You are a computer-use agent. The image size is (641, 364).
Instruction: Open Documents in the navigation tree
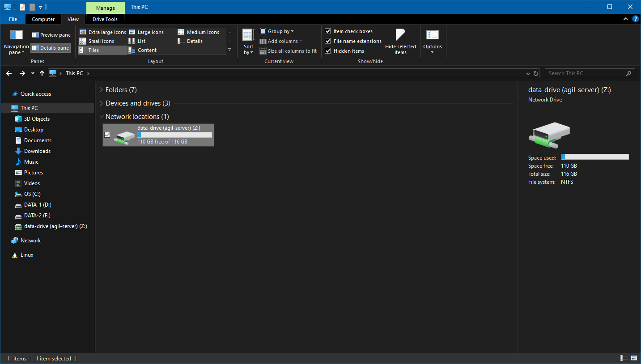(38, 140)
